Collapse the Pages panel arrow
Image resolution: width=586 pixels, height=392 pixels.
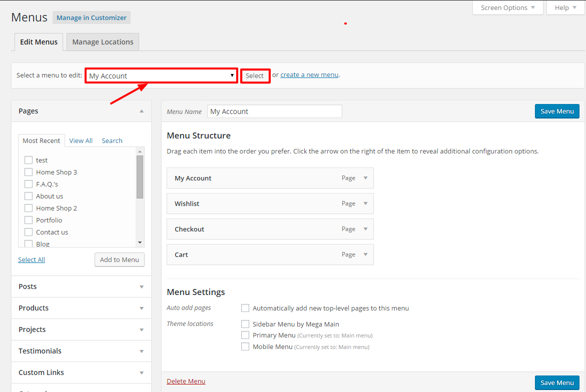(142, 111)
